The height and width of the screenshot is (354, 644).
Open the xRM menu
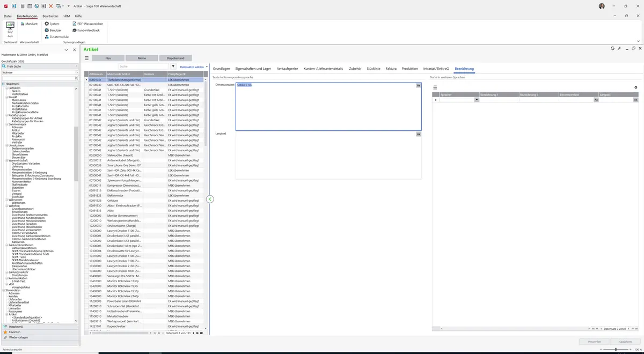[x=67, y=16]
